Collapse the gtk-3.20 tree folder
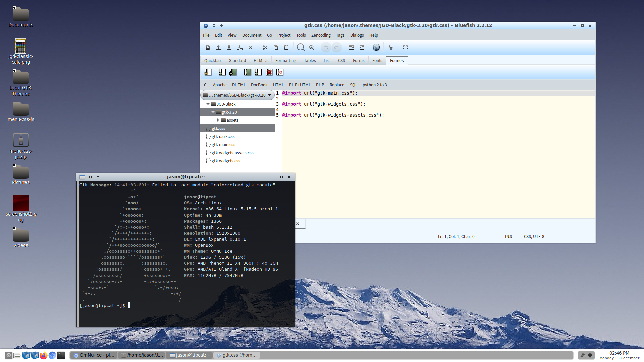The width and height of the screenshot is (644, 362). pyautogui.click(x=213, y=112)
